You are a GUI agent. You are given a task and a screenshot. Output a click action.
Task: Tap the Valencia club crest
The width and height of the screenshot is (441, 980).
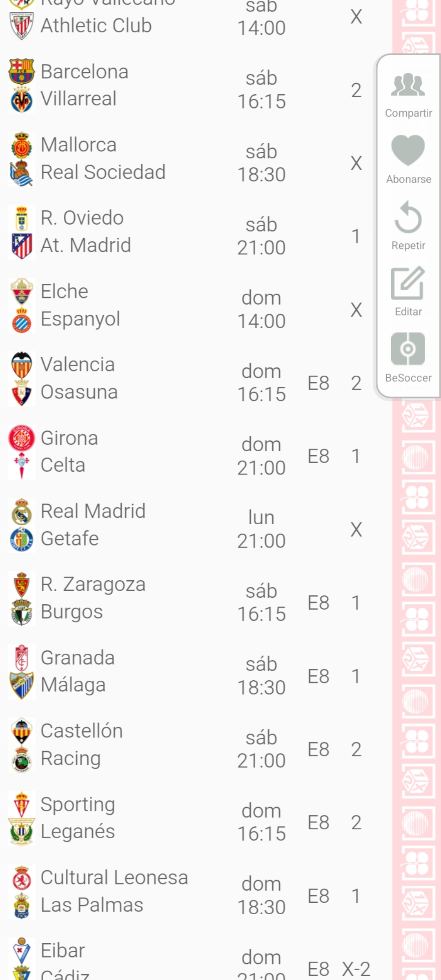21,365
